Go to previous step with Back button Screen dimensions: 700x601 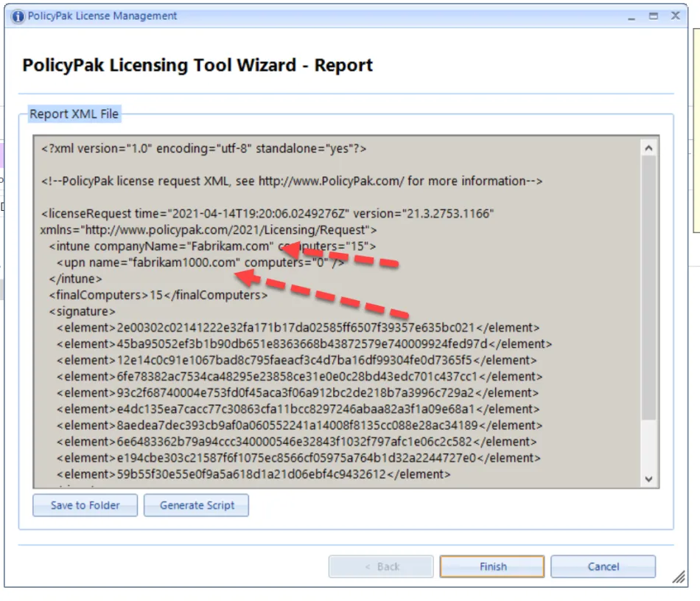click(x=382, y=566)
